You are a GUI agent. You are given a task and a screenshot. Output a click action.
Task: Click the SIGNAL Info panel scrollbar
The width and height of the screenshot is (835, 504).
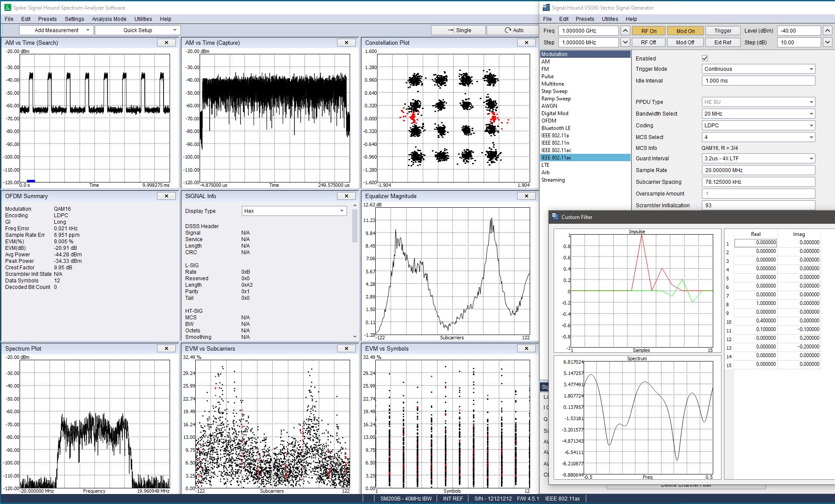point(355,226)
